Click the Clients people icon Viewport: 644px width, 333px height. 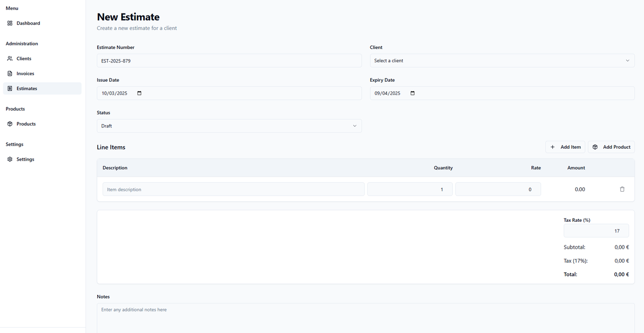tap(10, 59)
